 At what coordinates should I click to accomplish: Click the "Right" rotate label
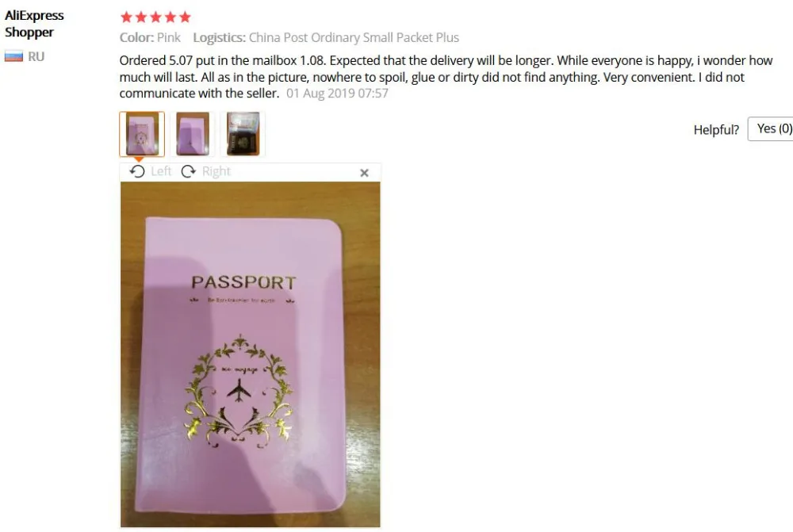[216, 171]
